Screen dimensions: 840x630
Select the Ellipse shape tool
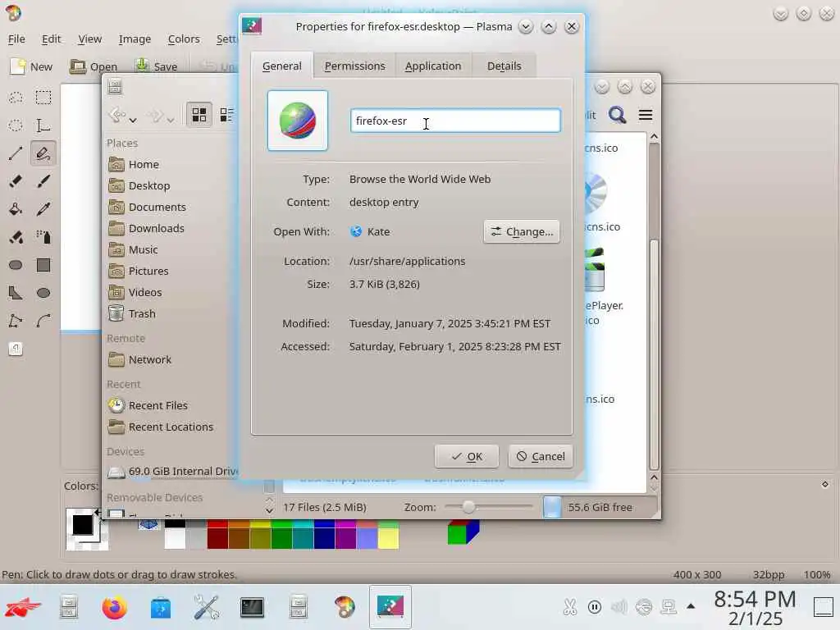(43, 293)
